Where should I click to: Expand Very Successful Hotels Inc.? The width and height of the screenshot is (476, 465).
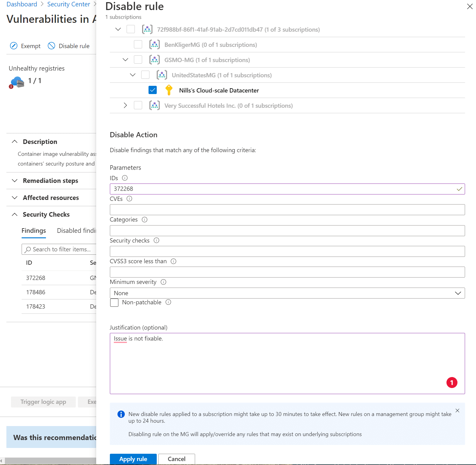coord(125,105)
